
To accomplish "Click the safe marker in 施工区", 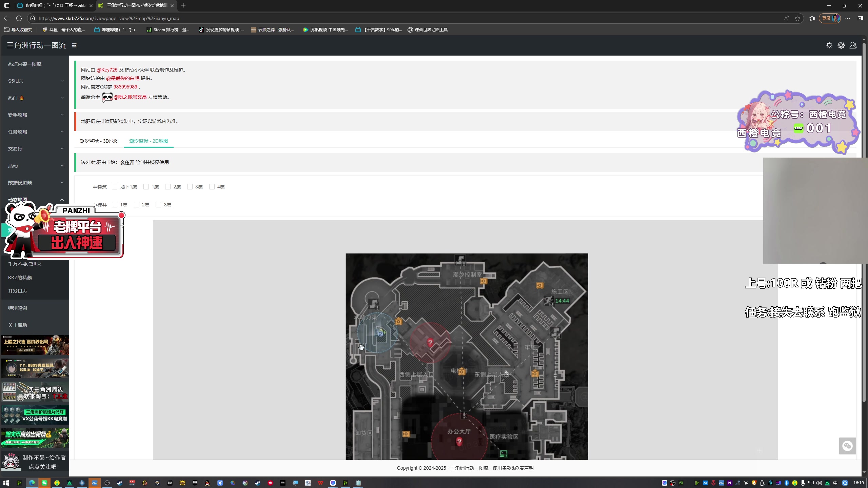I will [539, 285].
